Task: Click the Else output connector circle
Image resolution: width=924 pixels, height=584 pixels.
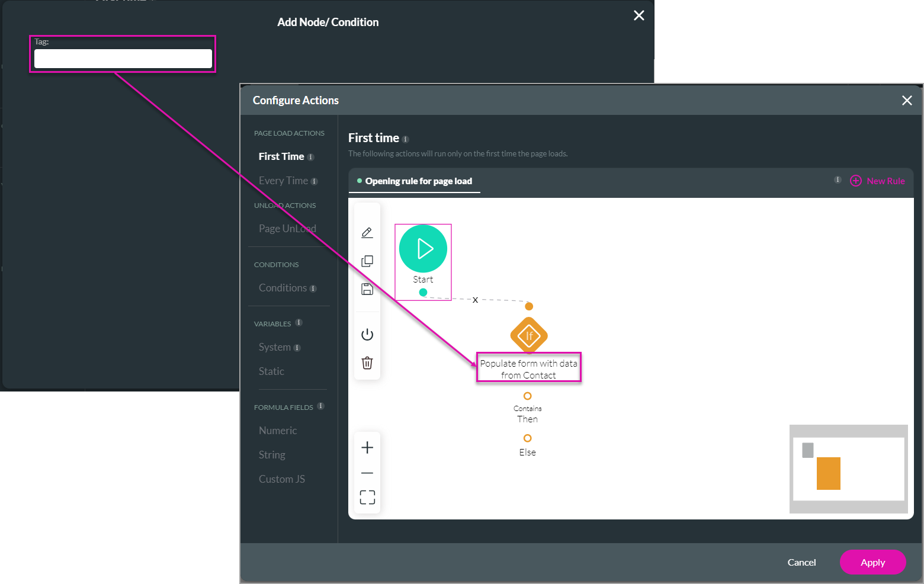Action: click(x=527, y=438)
